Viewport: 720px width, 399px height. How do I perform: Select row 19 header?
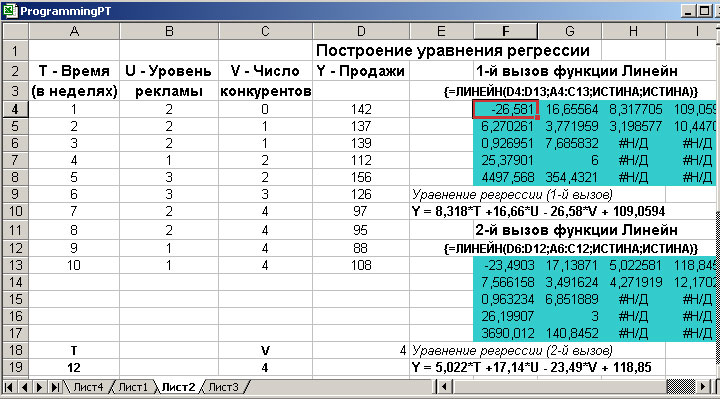[x=15, y=367]
